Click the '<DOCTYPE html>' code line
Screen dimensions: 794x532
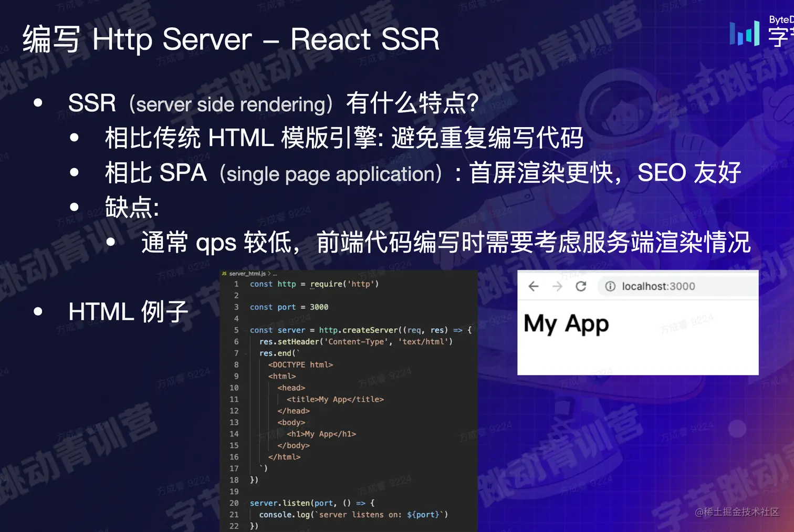point(300,365)
